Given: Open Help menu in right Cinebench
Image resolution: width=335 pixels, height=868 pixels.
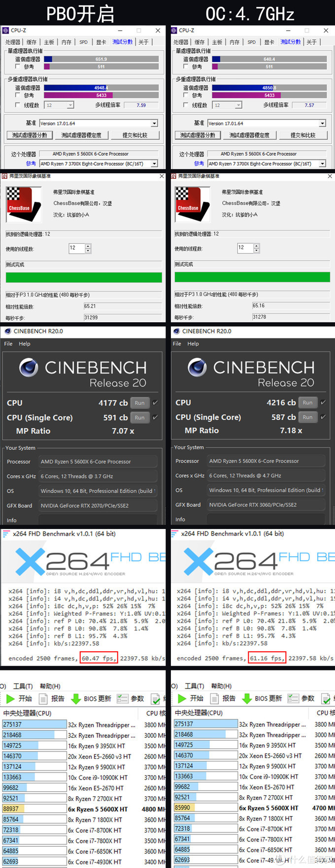Looking at the screenshot, I should 193,344.
